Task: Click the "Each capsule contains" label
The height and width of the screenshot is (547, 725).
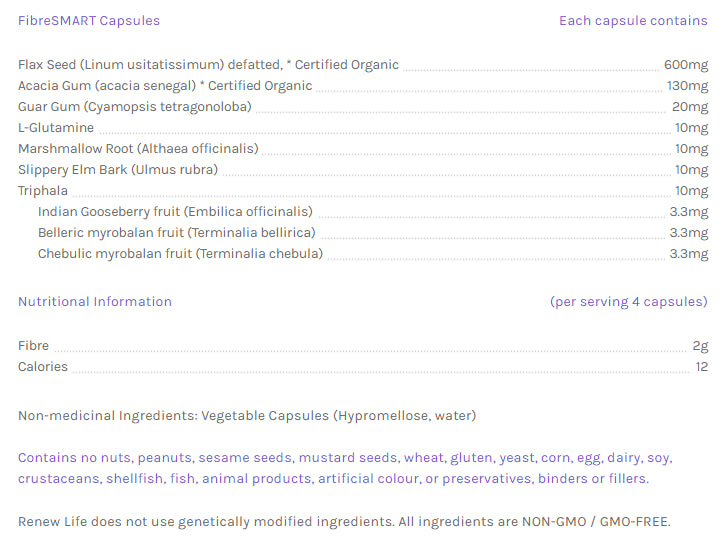Action: tap(633, 21)
